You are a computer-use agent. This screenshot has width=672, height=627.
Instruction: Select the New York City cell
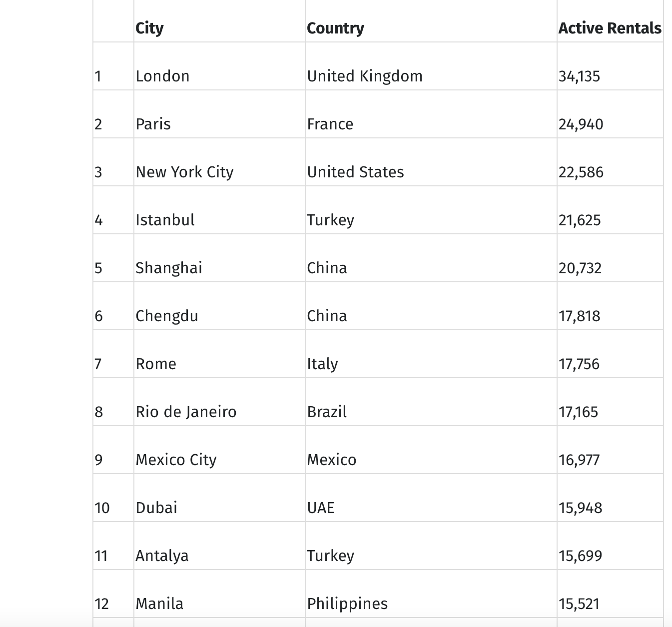point(184,172)
